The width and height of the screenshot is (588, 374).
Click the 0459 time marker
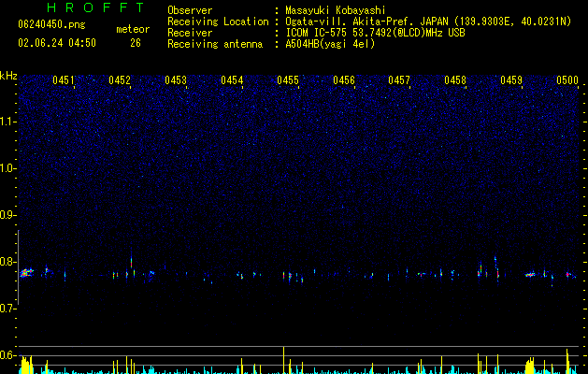(x=511, y=80)
